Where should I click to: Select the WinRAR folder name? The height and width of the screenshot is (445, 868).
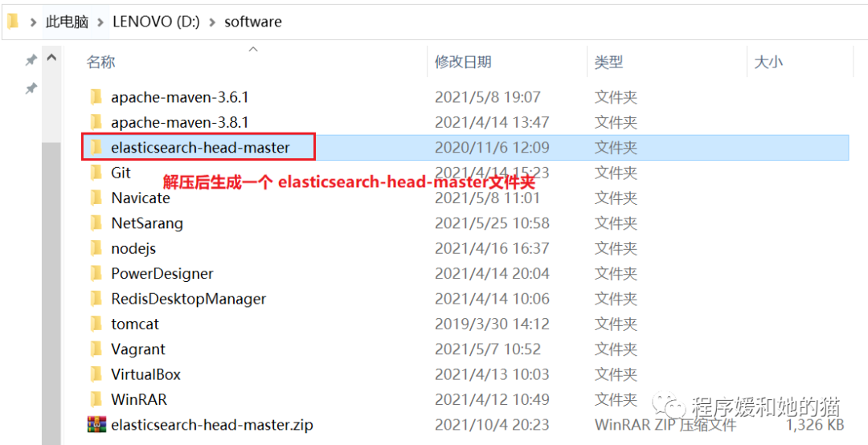pos(139,399)
